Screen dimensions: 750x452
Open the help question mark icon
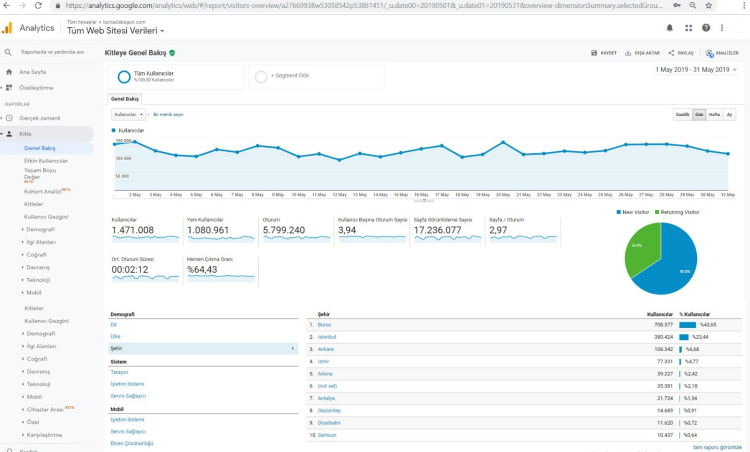pyautogui.click(x=706, y=28)
